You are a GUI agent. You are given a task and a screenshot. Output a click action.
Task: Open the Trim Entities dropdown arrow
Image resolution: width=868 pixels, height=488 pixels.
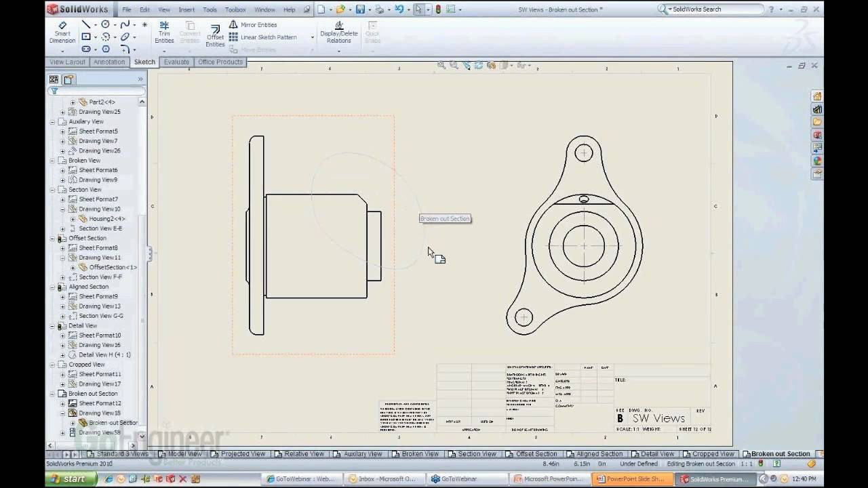click(164, 50)
